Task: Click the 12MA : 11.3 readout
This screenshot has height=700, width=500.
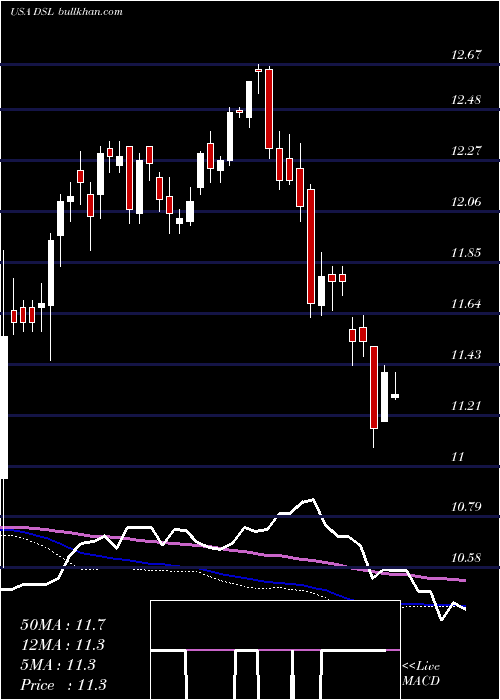Action: point(62,645)
